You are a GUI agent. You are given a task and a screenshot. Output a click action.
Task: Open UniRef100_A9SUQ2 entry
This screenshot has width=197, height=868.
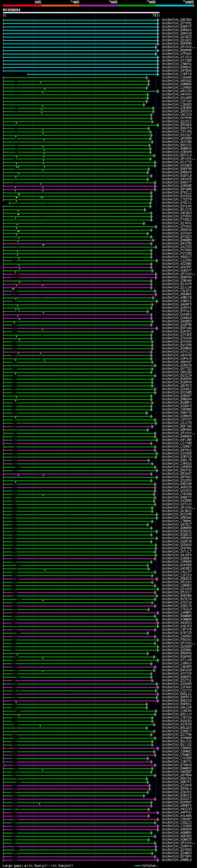click(176, 81)
